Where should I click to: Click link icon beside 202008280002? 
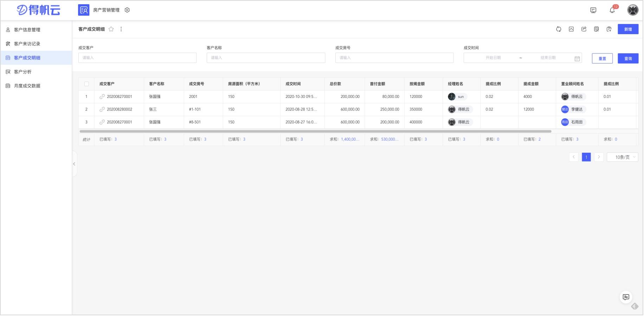pos(102,109)
